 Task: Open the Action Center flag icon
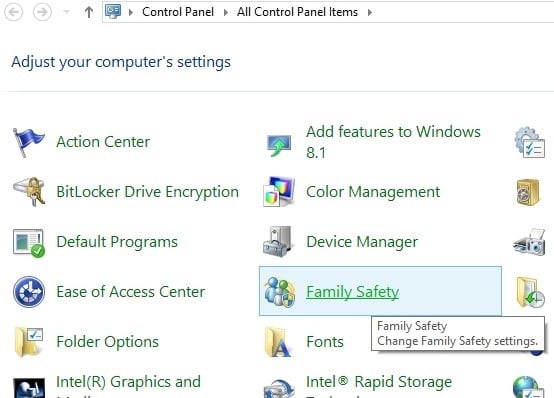pyautogui.click(x=28, y=142)
